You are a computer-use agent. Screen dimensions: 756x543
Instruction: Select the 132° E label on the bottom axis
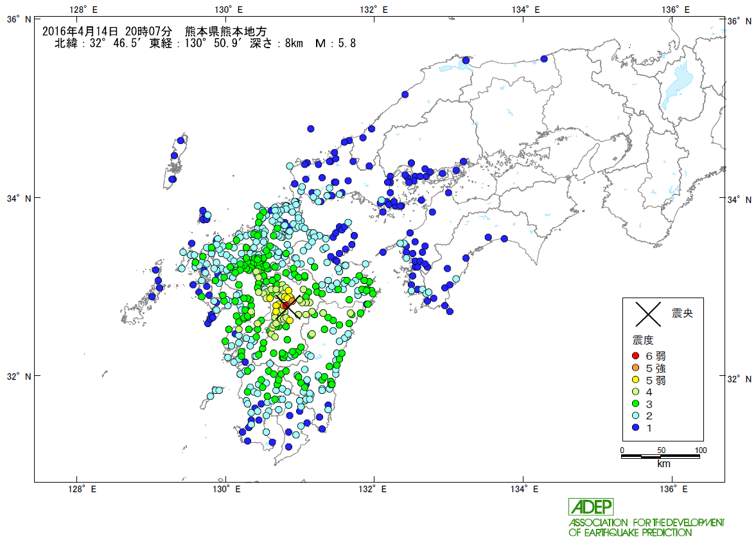372,489
